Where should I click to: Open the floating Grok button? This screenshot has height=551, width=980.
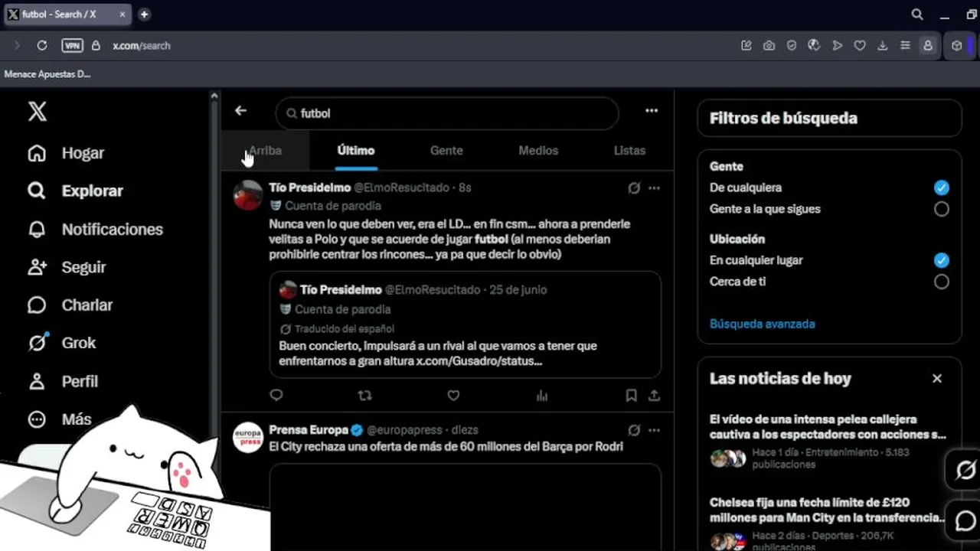(x=965, y=470)
